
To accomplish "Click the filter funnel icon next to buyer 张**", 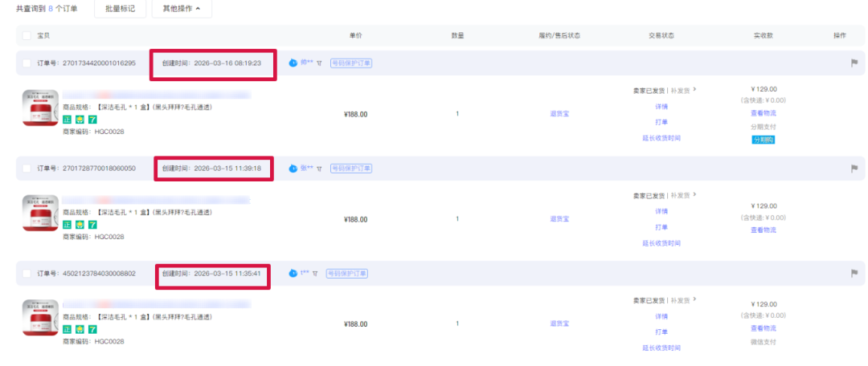I will (318, 169).
